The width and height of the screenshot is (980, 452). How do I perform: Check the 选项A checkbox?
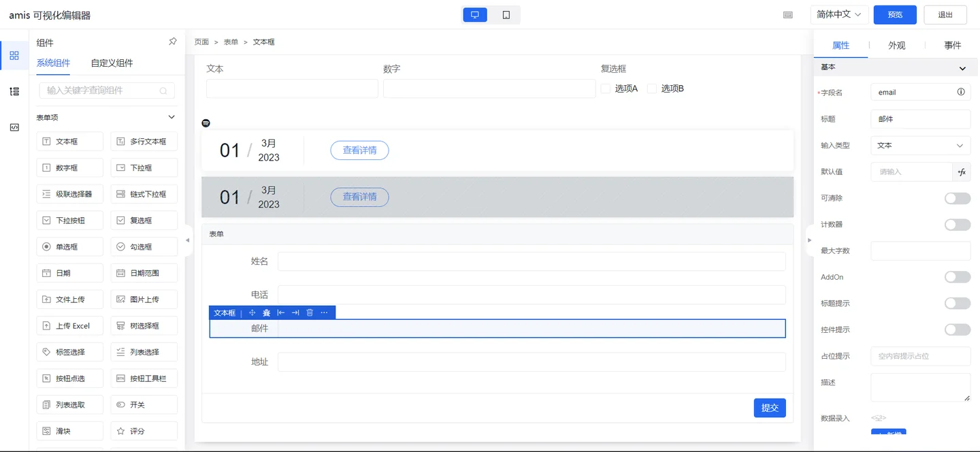(x=606, y=88)
